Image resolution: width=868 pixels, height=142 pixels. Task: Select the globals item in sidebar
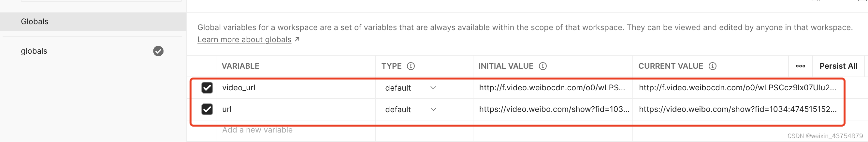(x=34, y=51)
